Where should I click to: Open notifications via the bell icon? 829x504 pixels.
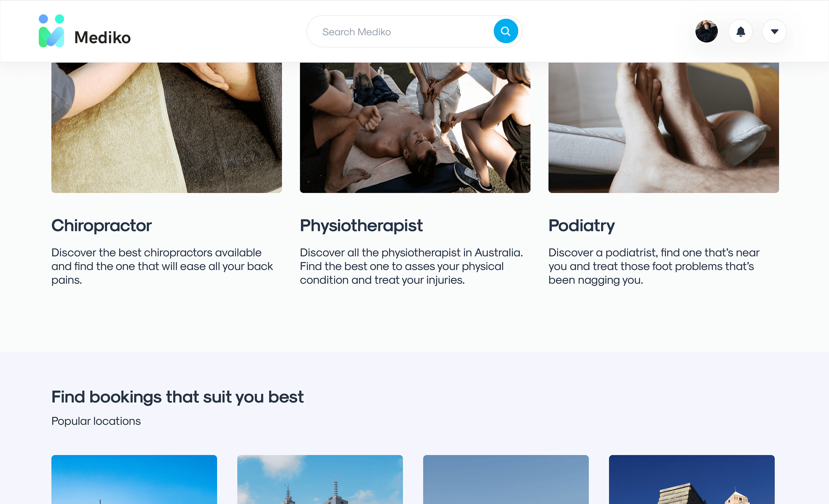(740, 31)
